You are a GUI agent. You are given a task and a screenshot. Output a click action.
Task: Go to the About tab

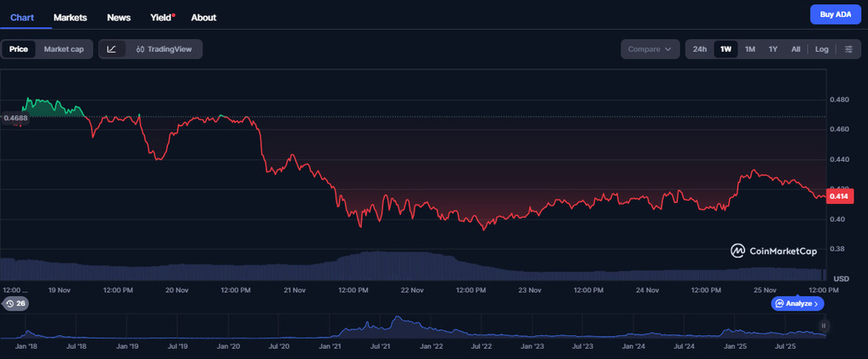pyautogui.click(x=203, y=17)
